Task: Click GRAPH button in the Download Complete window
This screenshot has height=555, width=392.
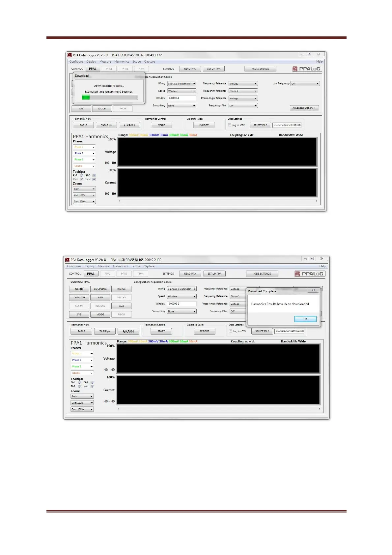Action: [128, 332]
